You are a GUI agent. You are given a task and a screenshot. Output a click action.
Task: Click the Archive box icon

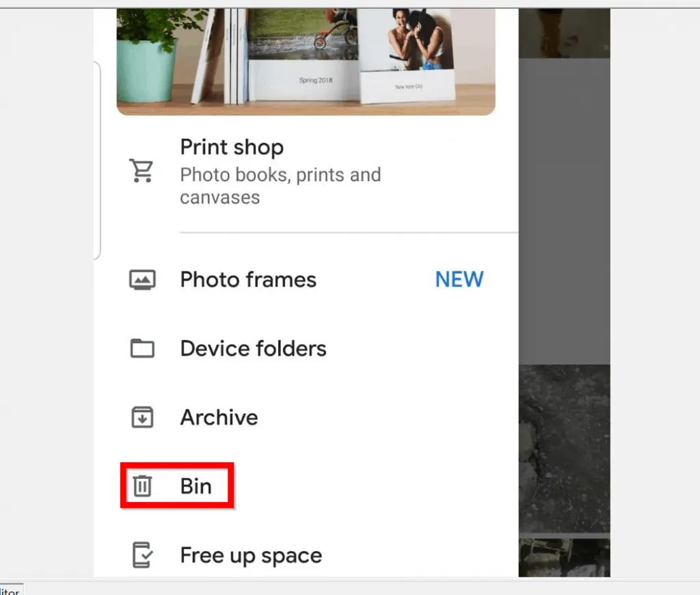coord(142,418)
